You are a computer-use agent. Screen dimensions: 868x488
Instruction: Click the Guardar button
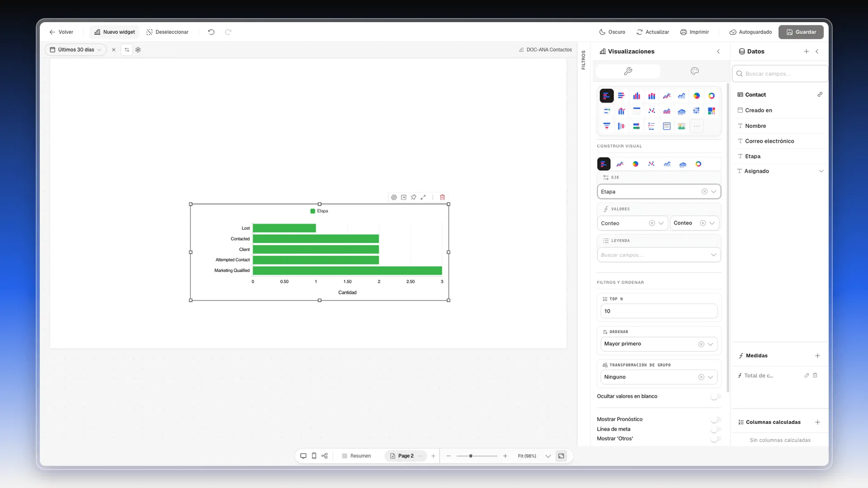pos(801,32)
